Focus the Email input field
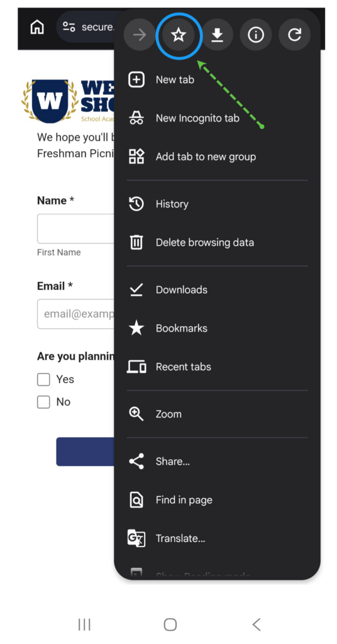 (76, 314)
